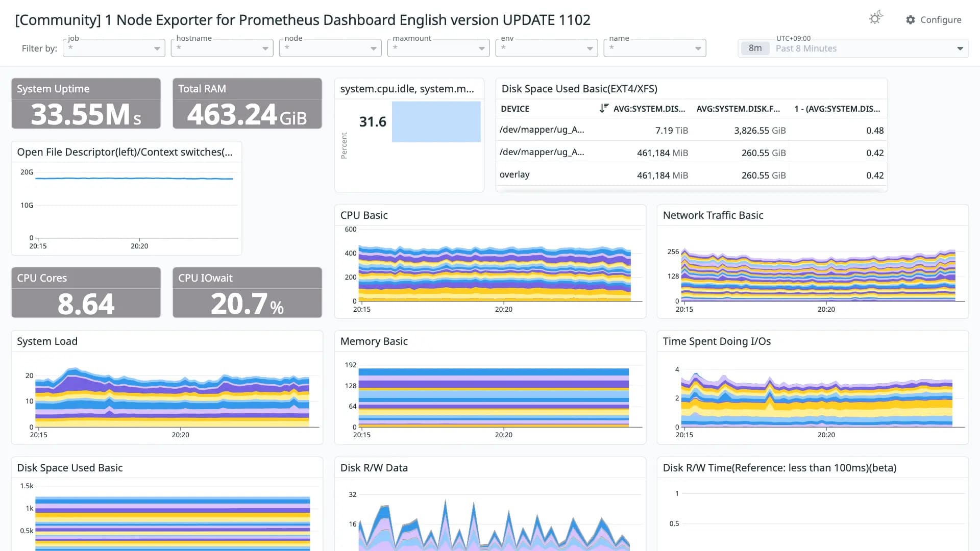Open the maxmount filter dropdown
The width and height of the screenshot is (980, 551).
point(438,48)
